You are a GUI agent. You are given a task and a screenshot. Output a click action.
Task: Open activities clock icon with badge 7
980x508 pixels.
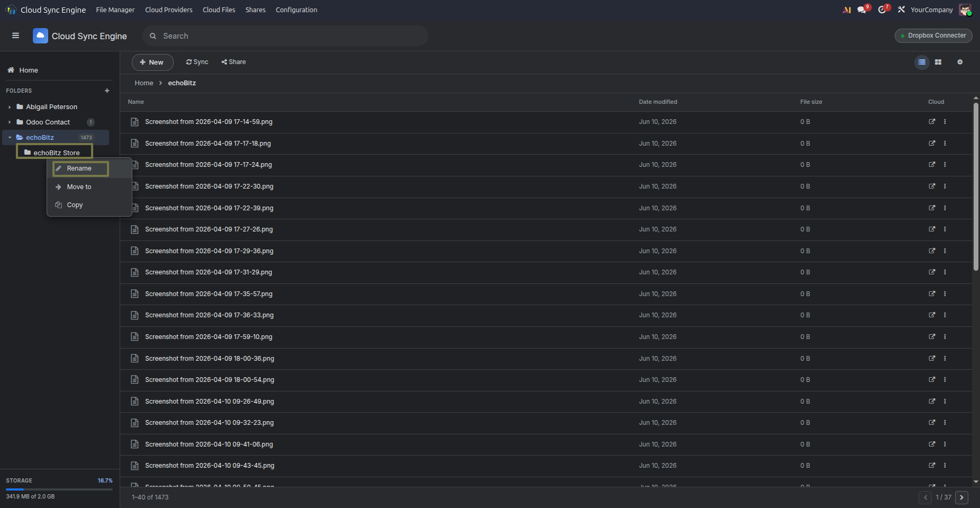click(x=883, y=10)
